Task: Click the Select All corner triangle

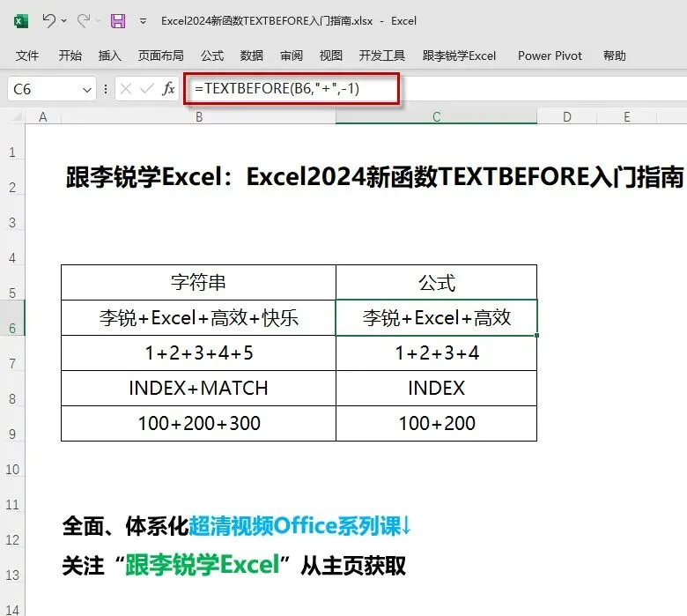Action: click(16, 116)
